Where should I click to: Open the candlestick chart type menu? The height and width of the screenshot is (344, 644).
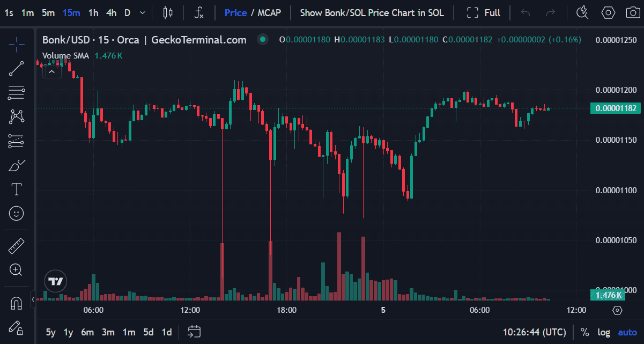168,12
